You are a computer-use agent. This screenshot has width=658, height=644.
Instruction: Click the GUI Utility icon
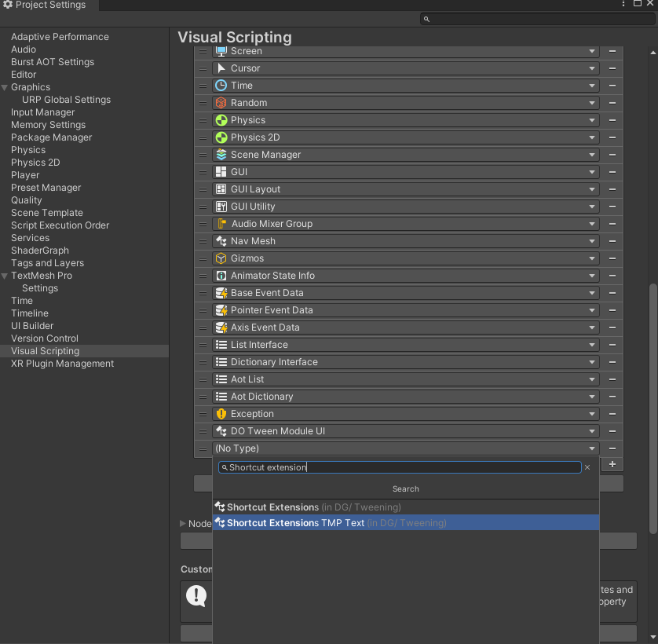(x=221, y=207)
